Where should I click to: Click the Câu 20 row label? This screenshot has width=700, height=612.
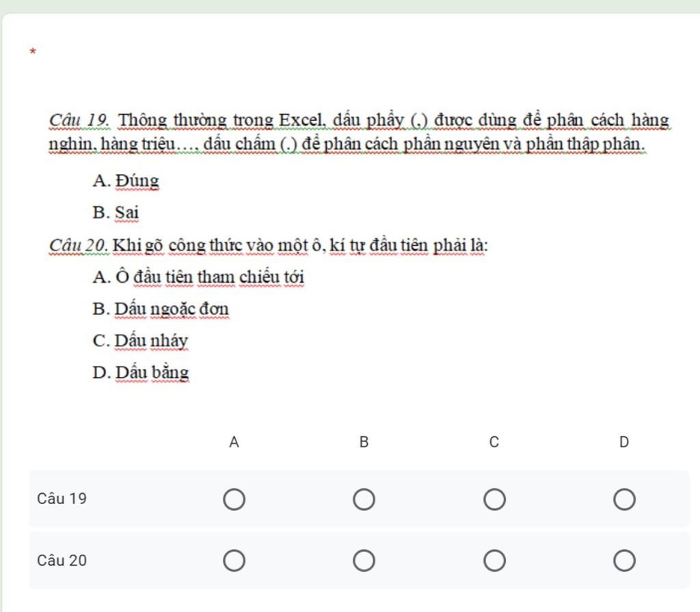(62, 561)
